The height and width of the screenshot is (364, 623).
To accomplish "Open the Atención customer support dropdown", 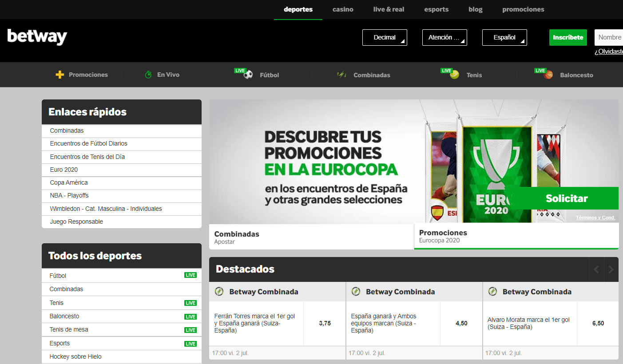I will point(444,37).
